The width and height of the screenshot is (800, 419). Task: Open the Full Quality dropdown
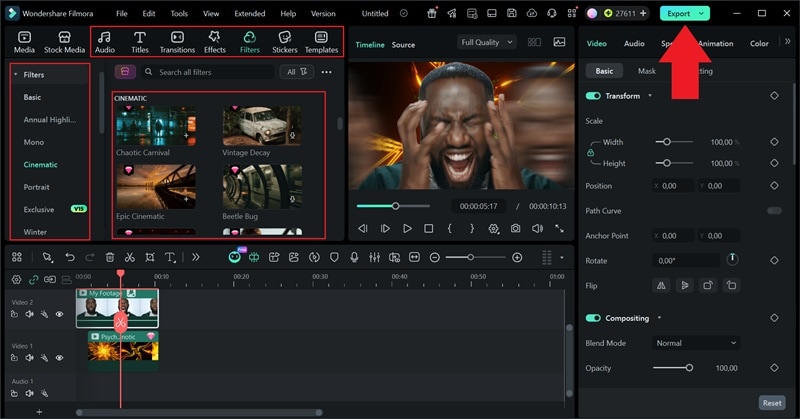[x=486, y=42]
